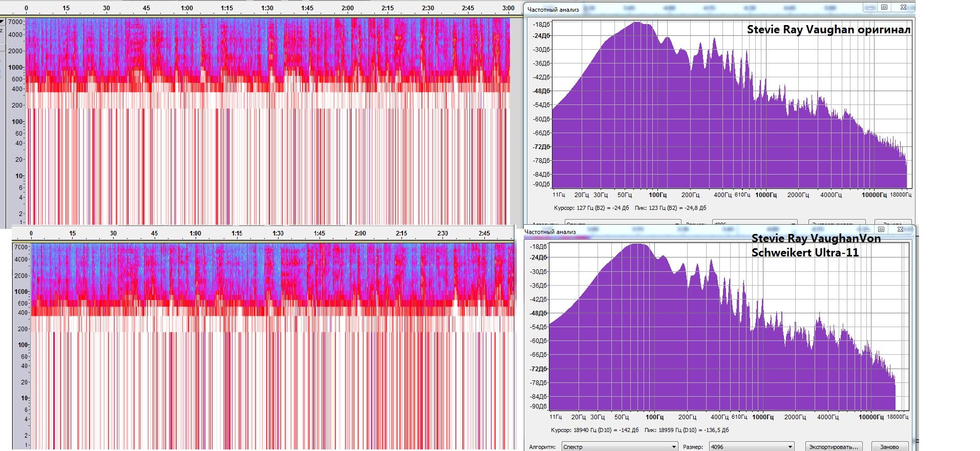This screenshot has width=980, height=451.
Task: Click the lower spectrogram track area
Action: coord(272,346)
